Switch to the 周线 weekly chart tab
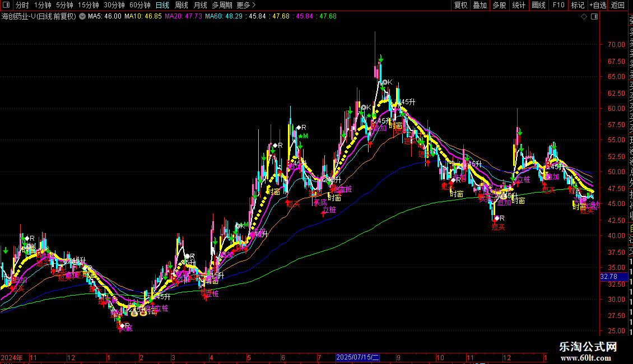The height and width of the screenshot is (364, 633). tap(181, 5)
